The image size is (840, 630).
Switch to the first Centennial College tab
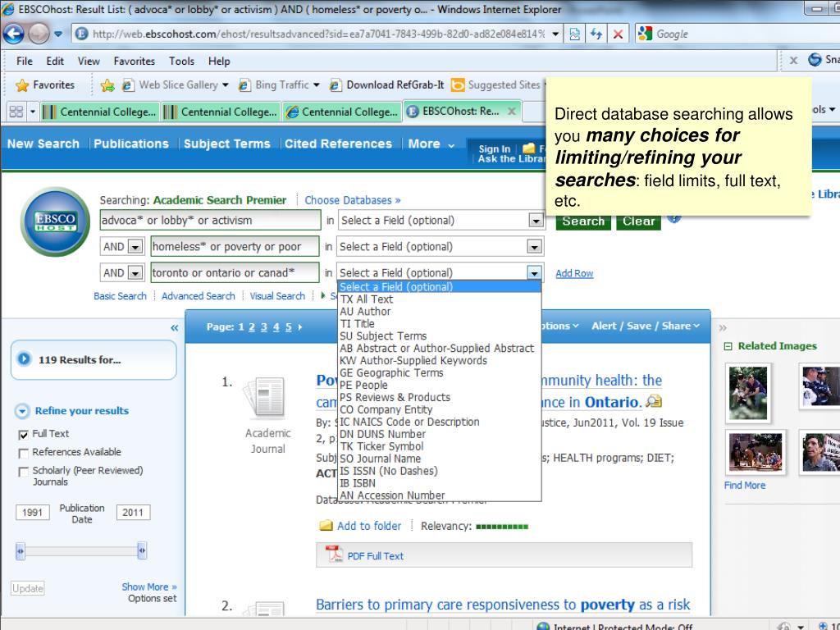(99, 112)
